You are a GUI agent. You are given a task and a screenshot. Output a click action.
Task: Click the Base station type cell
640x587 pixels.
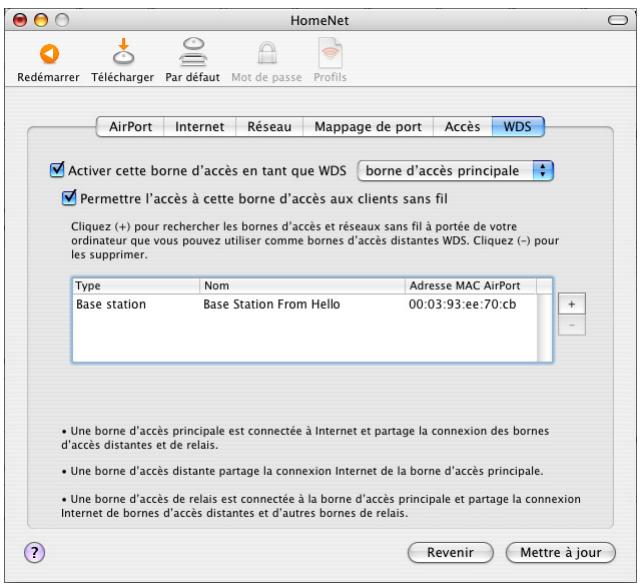[x=111, y=304]
